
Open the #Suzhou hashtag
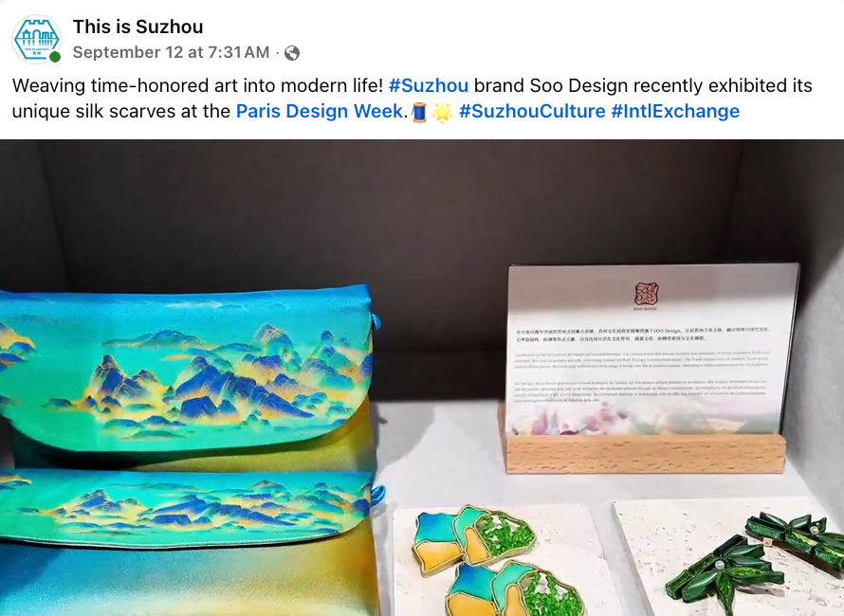tap(429, 85)
